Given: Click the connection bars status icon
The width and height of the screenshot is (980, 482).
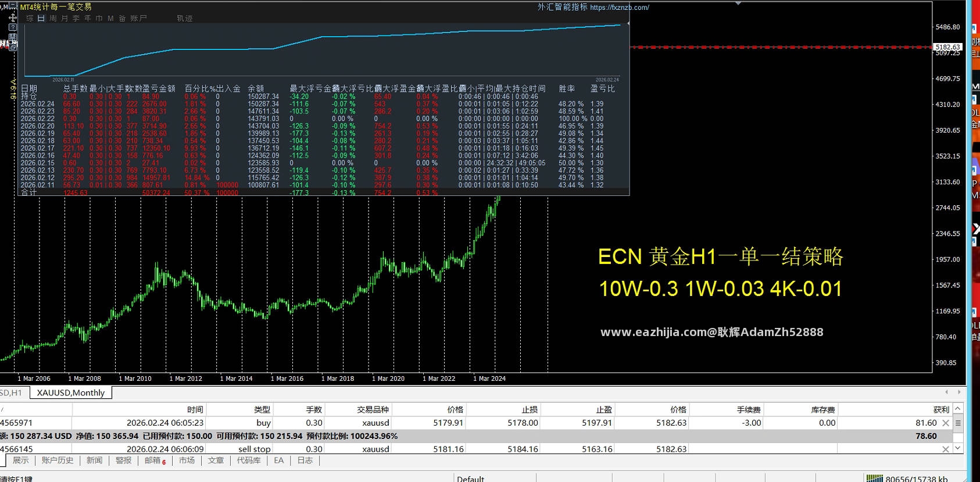Looking at the screenshot, I should pos(874,479).
